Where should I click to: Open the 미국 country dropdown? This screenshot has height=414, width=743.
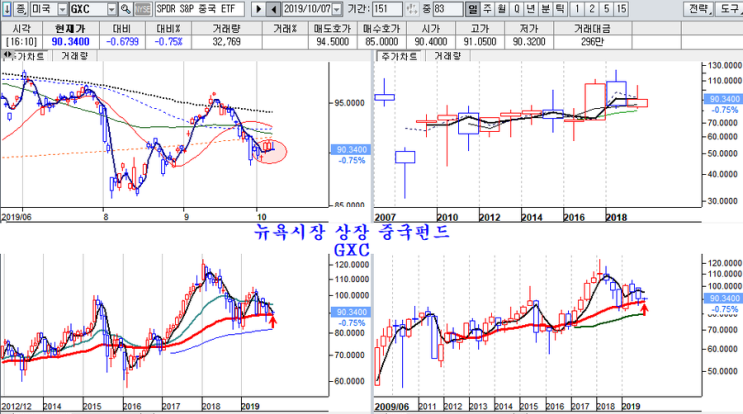(x=62, y=9)
